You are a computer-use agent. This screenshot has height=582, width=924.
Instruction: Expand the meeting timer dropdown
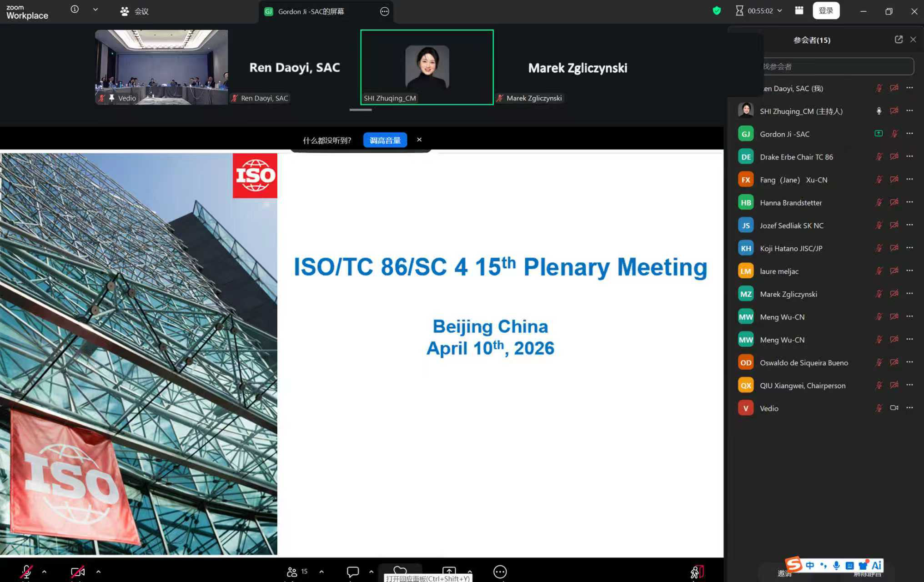[x=780, y=10]
